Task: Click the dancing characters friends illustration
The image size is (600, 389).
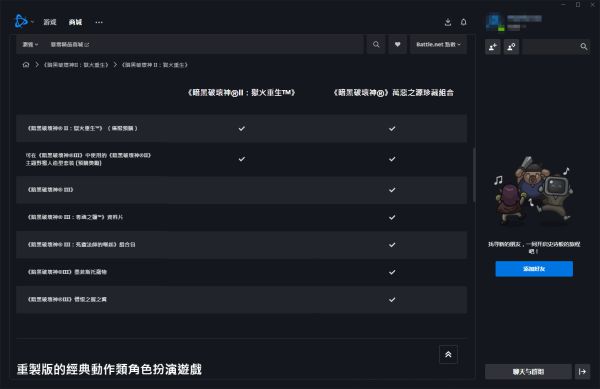Action: [534, 190]
